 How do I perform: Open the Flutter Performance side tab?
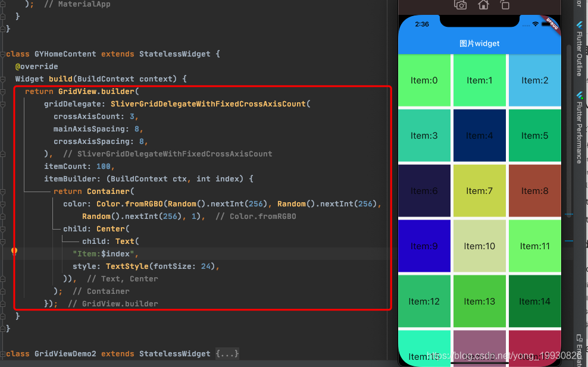(x=580, y=127)
